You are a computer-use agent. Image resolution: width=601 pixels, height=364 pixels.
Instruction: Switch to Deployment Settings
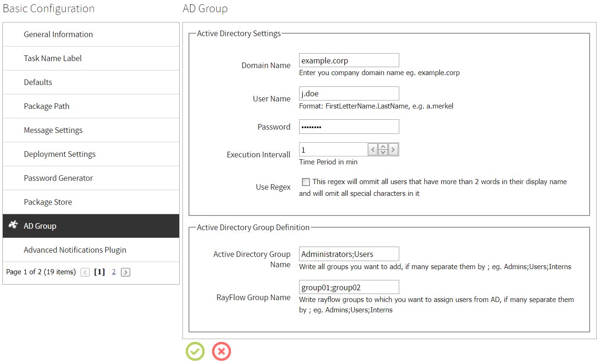click(60, 154)
